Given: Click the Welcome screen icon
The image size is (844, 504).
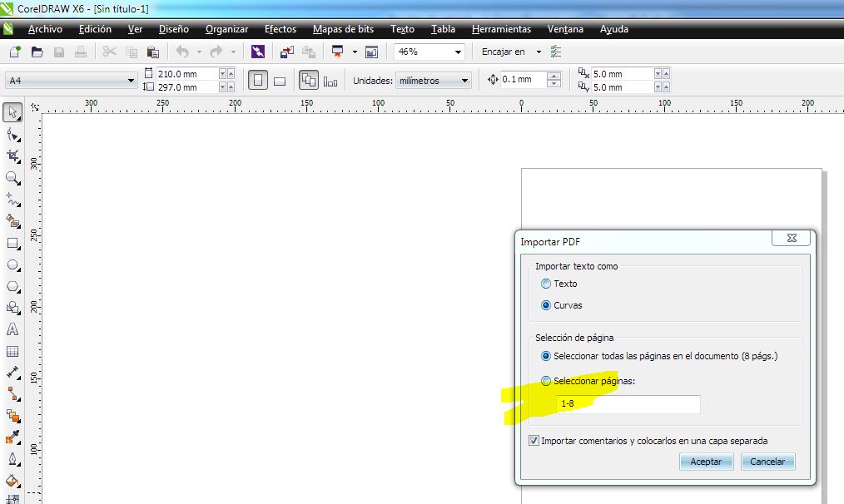Looking at the screenshot, I should [x=371, y=52].
